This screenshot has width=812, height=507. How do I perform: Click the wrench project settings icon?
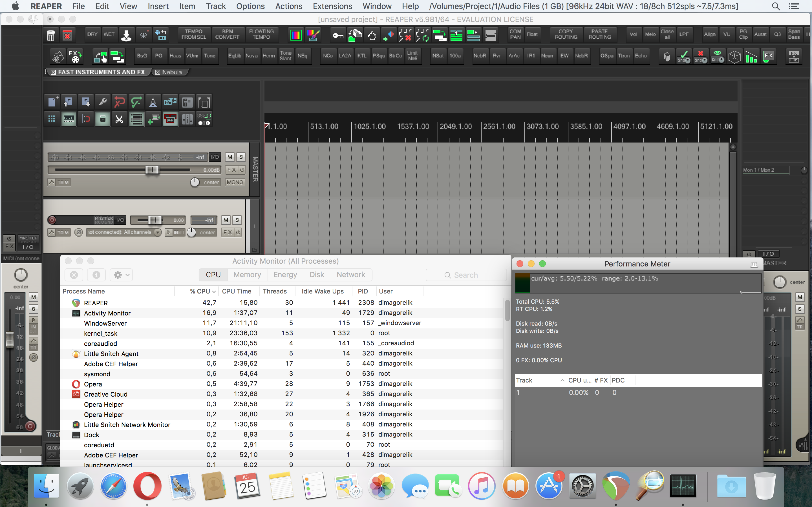tap(103, 102)
